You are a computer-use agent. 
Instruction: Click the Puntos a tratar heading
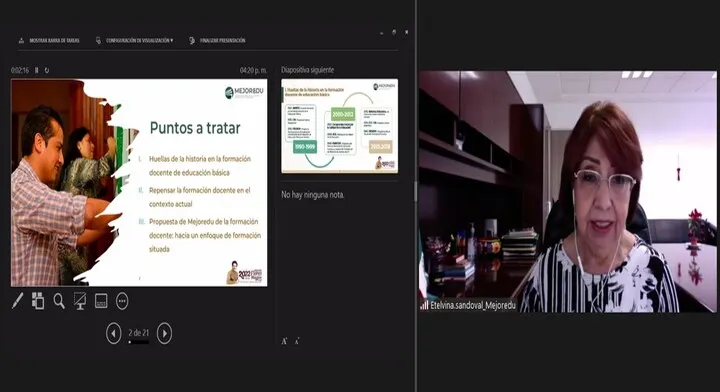click(195, 128)
